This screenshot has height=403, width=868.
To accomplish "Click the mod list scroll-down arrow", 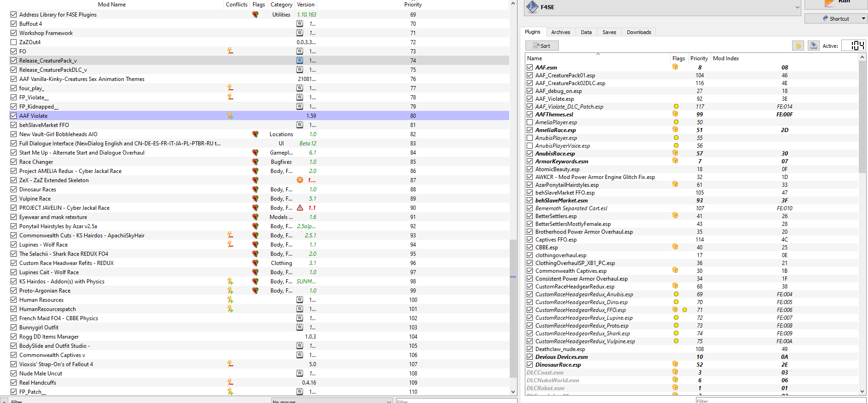I will click(x=513, y=392).
